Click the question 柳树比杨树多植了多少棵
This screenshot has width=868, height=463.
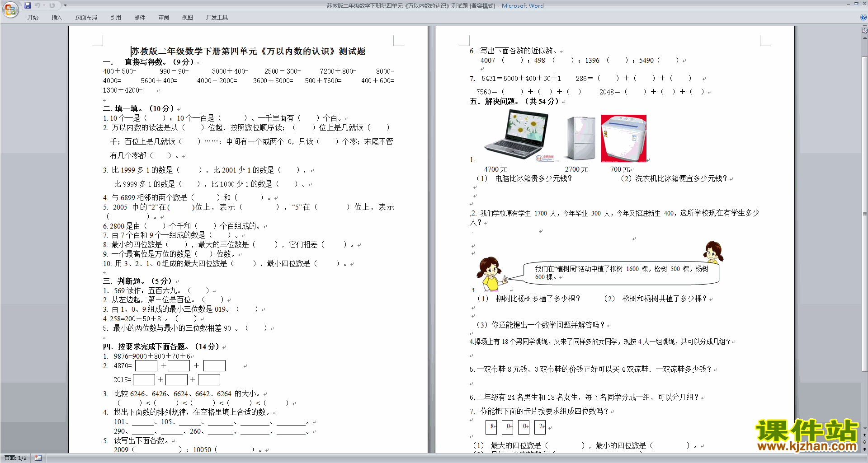click(x=538, y=299)
